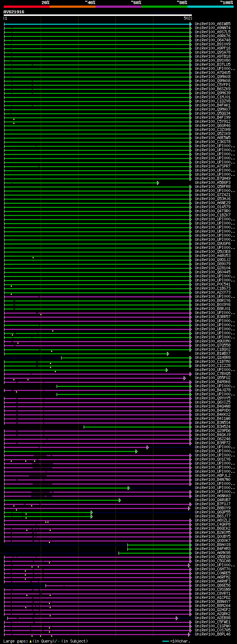The height and width of the screenshot is (644, 237).
Task: Select label UniRef100_B4JQ78
Action: [x=213, y=390]
